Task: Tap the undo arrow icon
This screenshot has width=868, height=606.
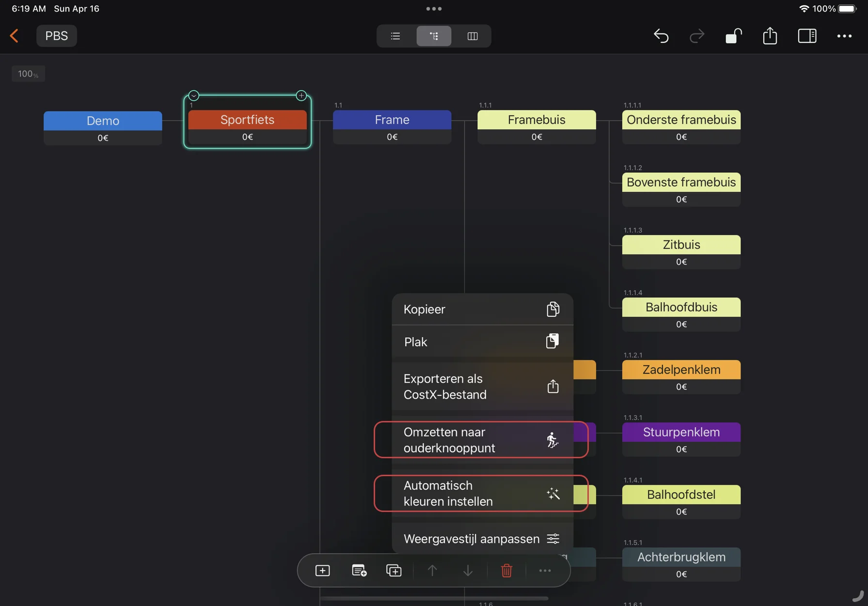Action: [x=661, y=36]
